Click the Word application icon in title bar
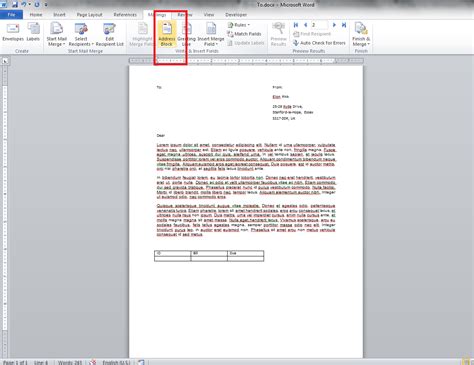The height and width of the screenshot is (365, 474). [x=4, y=5]
